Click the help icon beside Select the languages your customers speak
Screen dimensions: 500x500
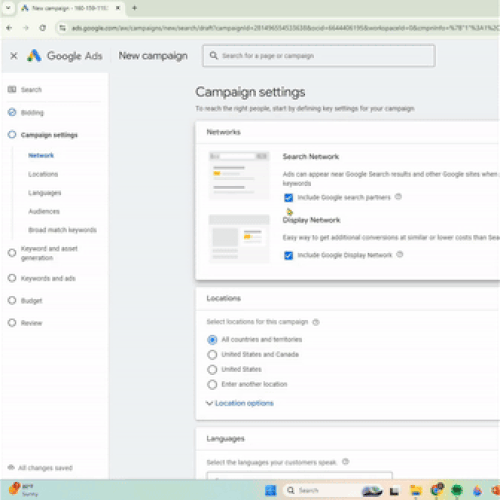tap(346, 462)
